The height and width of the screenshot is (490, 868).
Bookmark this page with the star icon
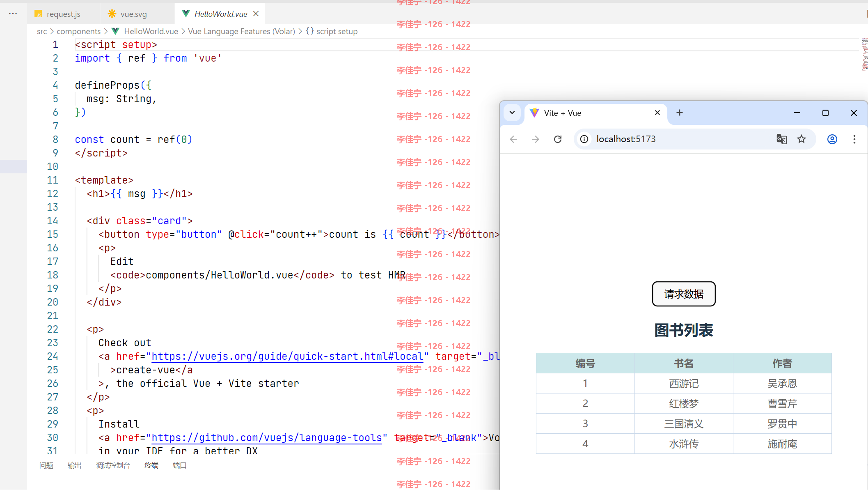click(x=802, y=139)
